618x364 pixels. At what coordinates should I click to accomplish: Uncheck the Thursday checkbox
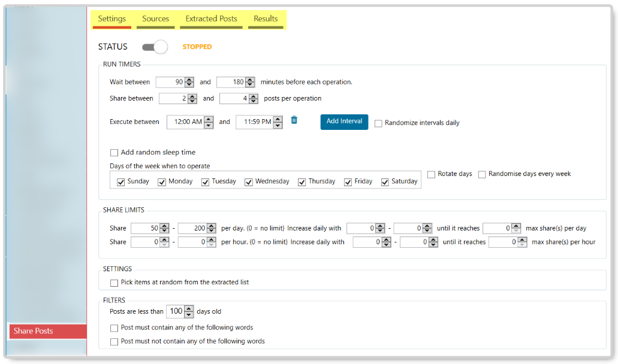(x=302, y=182)
